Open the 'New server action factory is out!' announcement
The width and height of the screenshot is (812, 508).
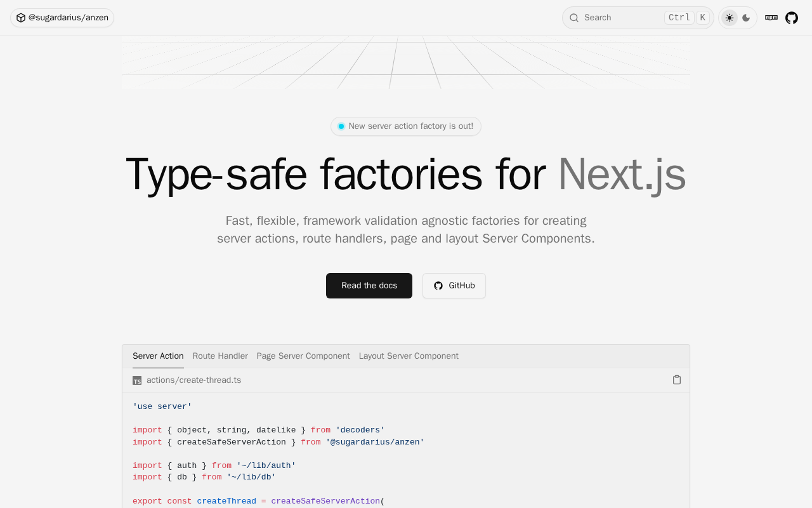(406, 126)
